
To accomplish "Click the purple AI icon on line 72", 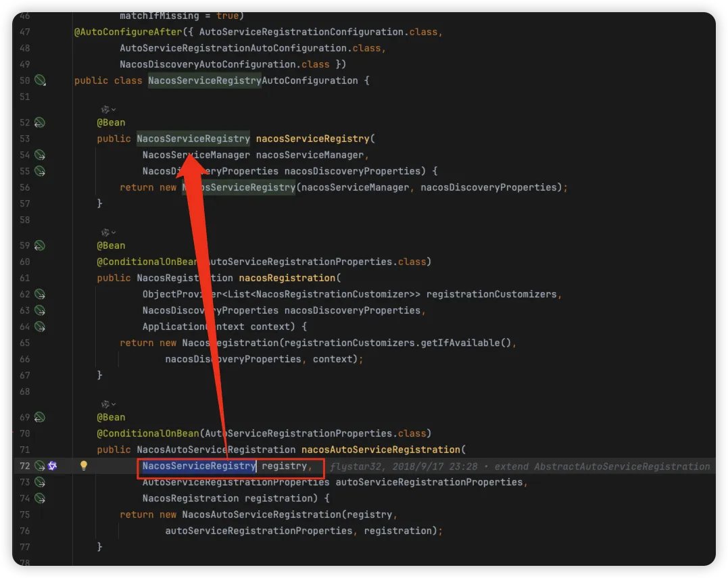I will (53, 466).
